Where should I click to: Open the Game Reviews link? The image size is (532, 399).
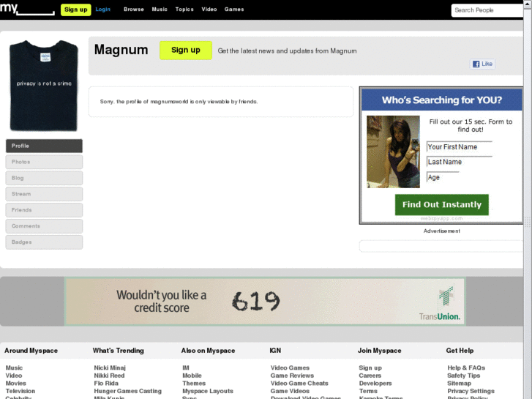tap(292, 376)
